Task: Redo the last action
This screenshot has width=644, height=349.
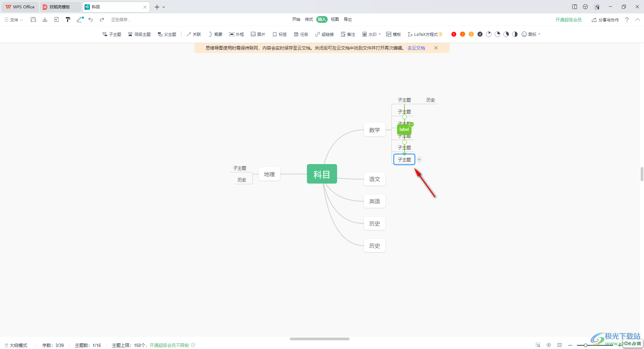Action: coord(102,19)
